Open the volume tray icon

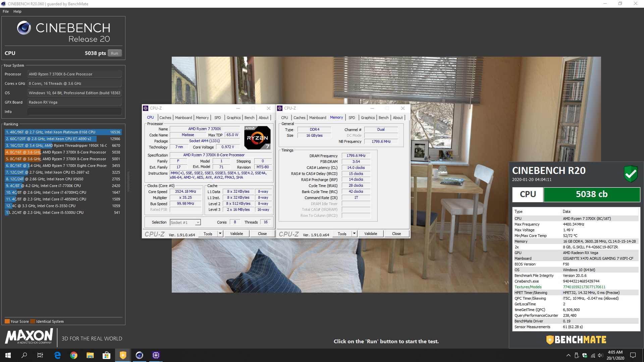[600, 355]
